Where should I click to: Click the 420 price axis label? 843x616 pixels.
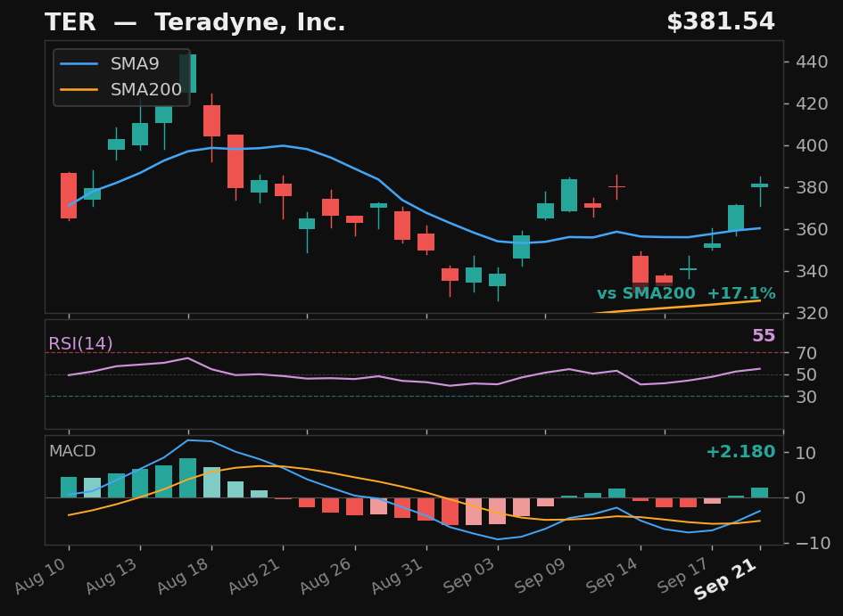[812, 103]
